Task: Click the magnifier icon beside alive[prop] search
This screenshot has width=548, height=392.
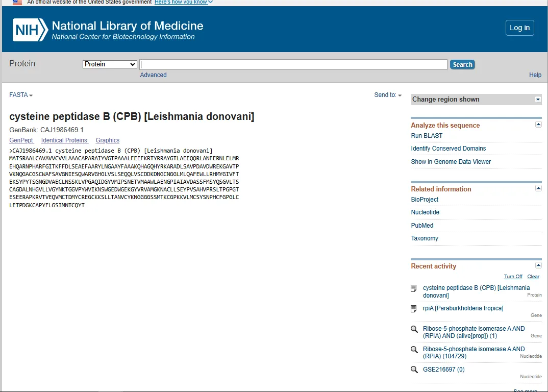Action: click(x=414, y=329)
